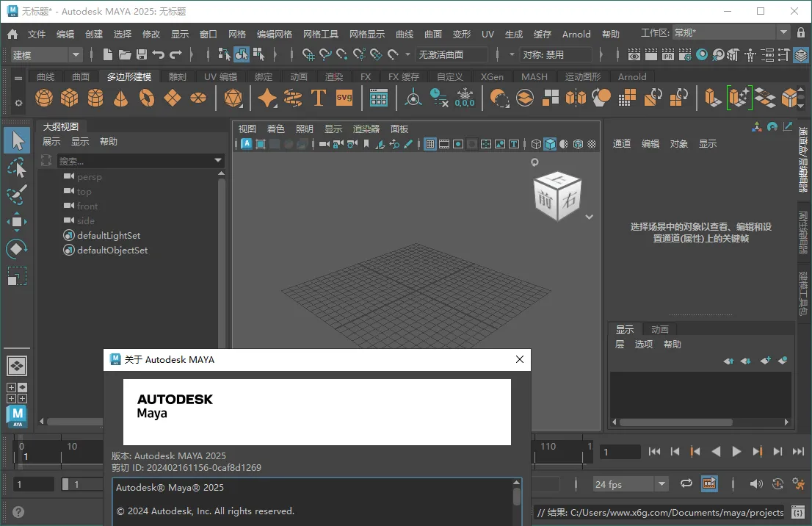The height and width of the screenshot is (526, 812).
Task: Switch to the 渲染 shelf tab
Action: (x=334, y=76)
